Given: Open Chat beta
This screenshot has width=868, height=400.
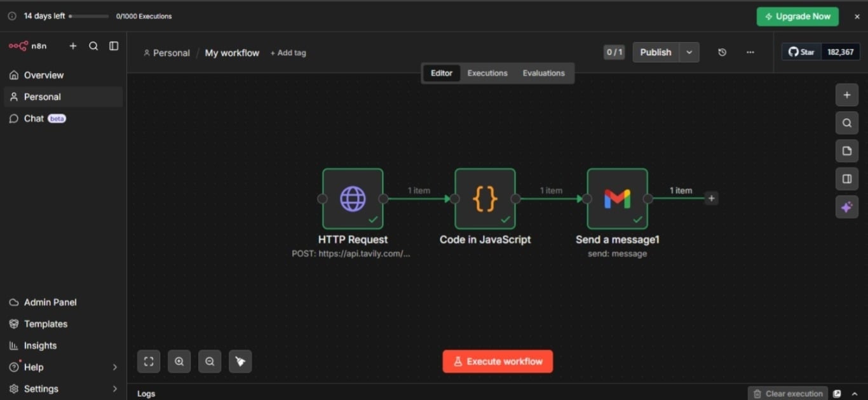Looking at the screenshot, I should (63, 119).
